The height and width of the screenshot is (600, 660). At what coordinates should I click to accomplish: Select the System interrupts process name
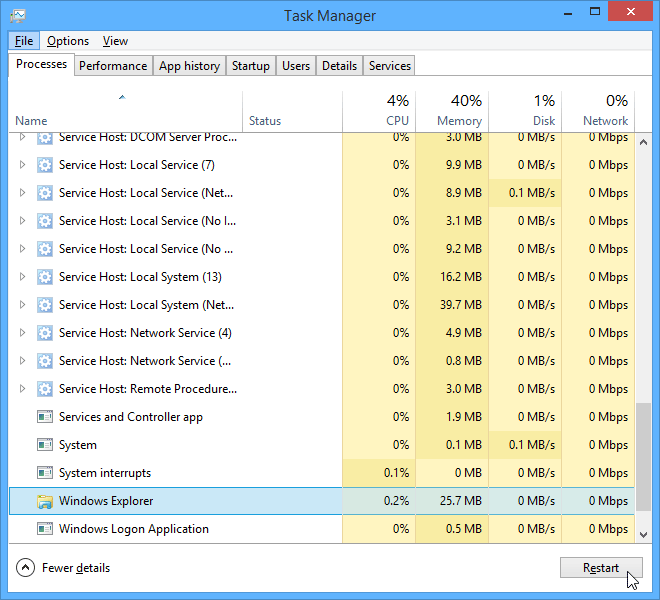click(x=105, y=473)
